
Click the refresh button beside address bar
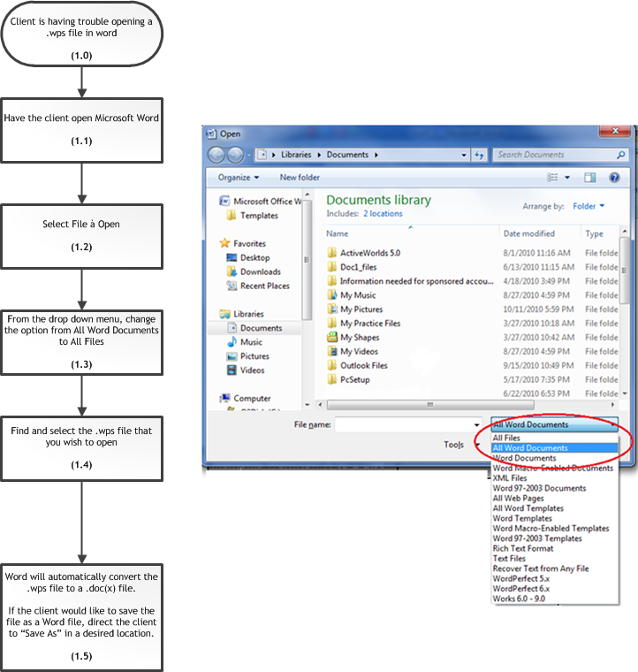479,155
